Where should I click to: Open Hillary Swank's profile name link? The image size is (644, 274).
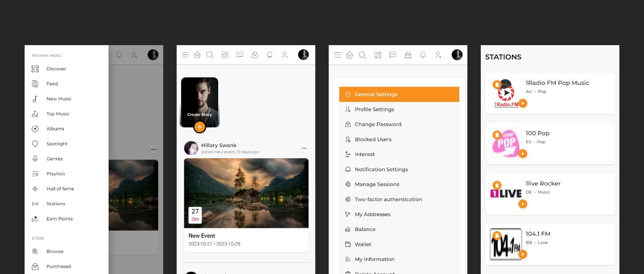coord(219,145)
